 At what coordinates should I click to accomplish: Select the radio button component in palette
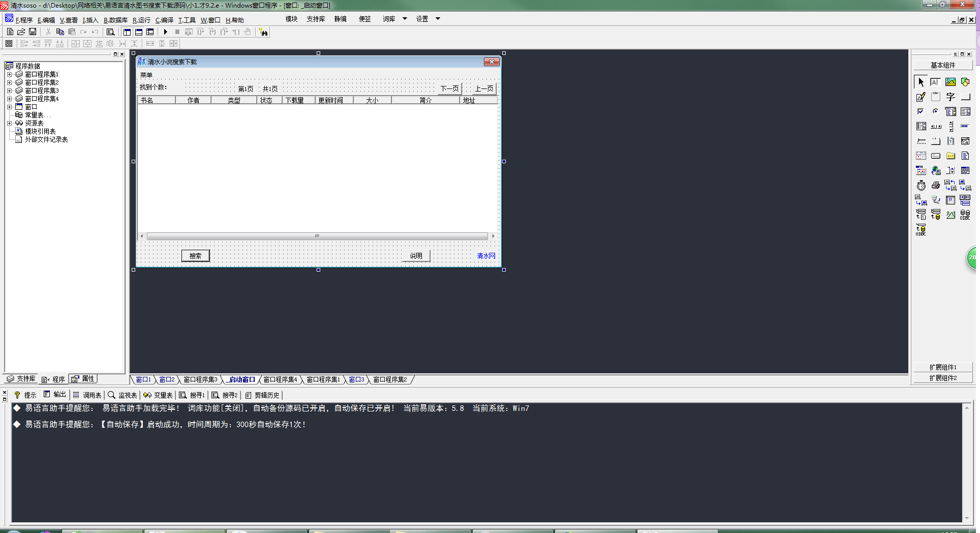coord(935,111)
